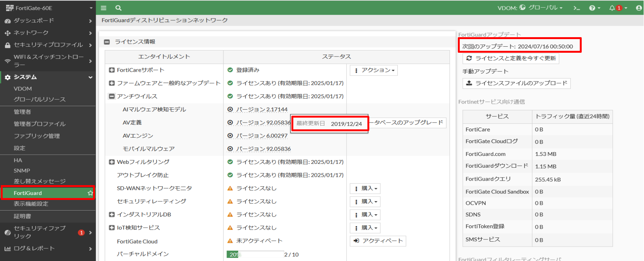
Task: Expand the ネットワーク menu
Action: (x=48, y=33)
